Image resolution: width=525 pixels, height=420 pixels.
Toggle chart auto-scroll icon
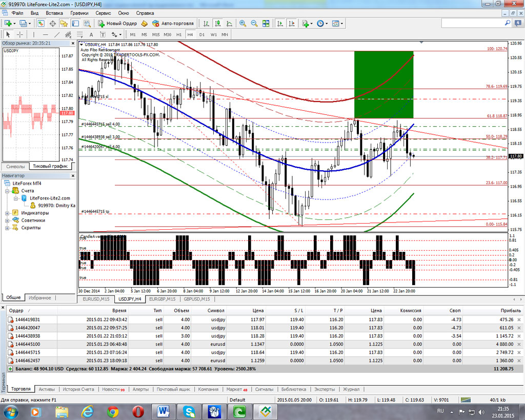(280, 24)
